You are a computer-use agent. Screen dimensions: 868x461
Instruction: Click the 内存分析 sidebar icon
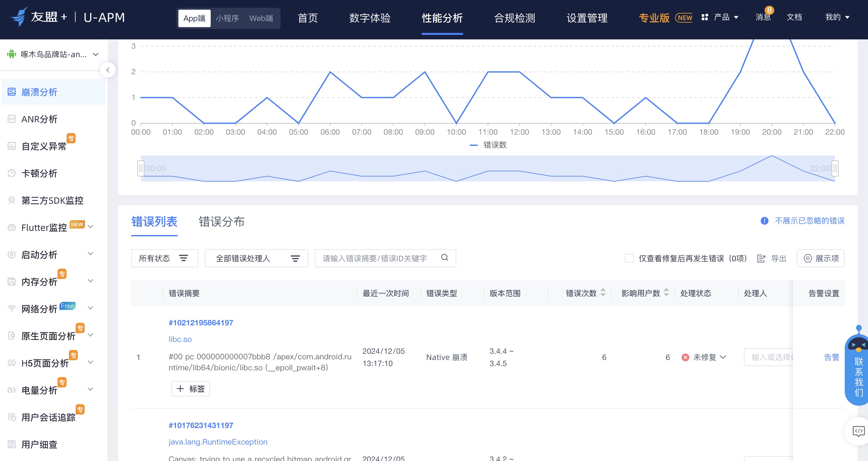pos(11,282)
